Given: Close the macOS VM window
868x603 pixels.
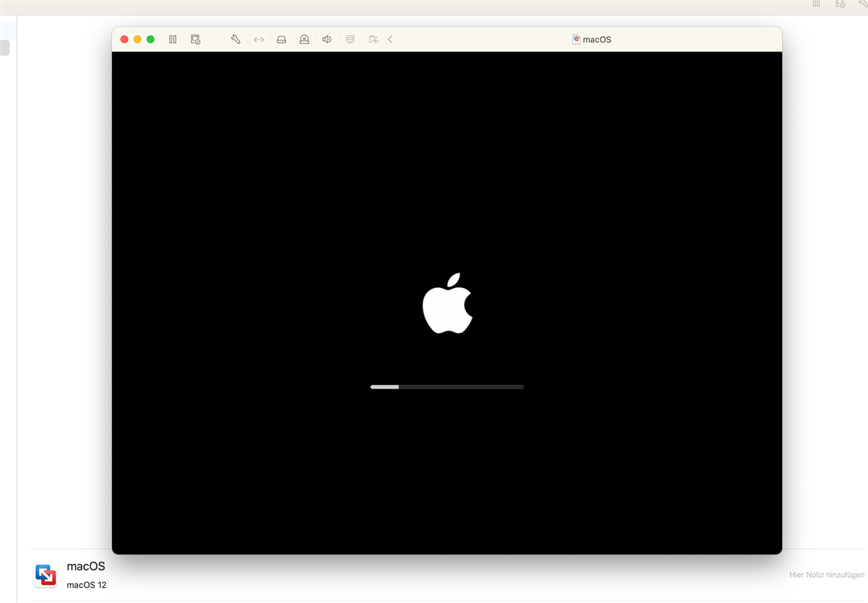Looking at the screenshot, I should tap(124, 39).
